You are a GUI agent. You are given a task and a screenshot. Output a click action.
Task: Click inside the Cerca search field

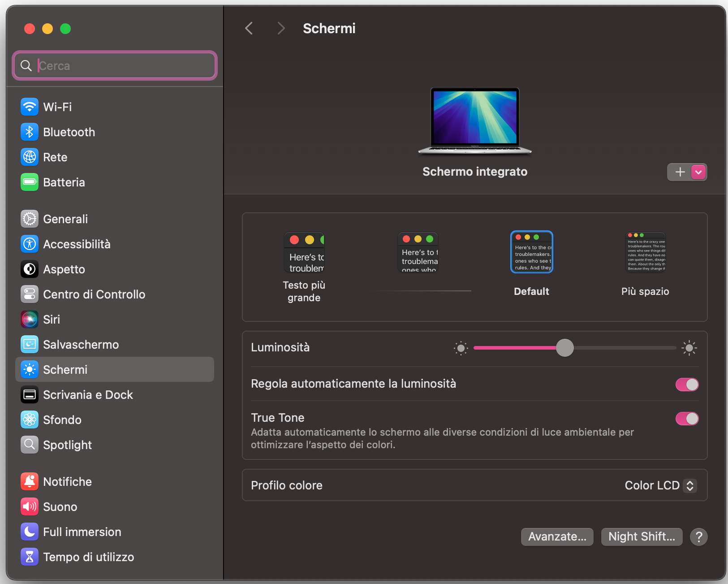tap(114, 65)
